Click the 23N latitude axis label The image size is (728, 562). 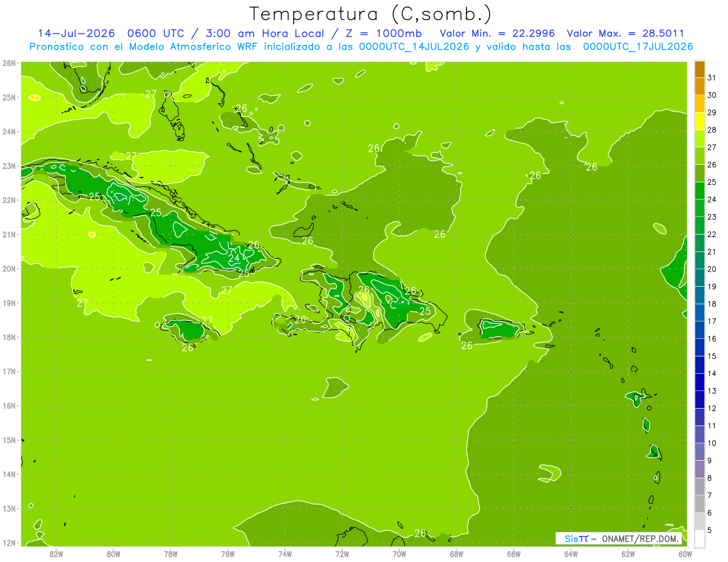(8, 166)
